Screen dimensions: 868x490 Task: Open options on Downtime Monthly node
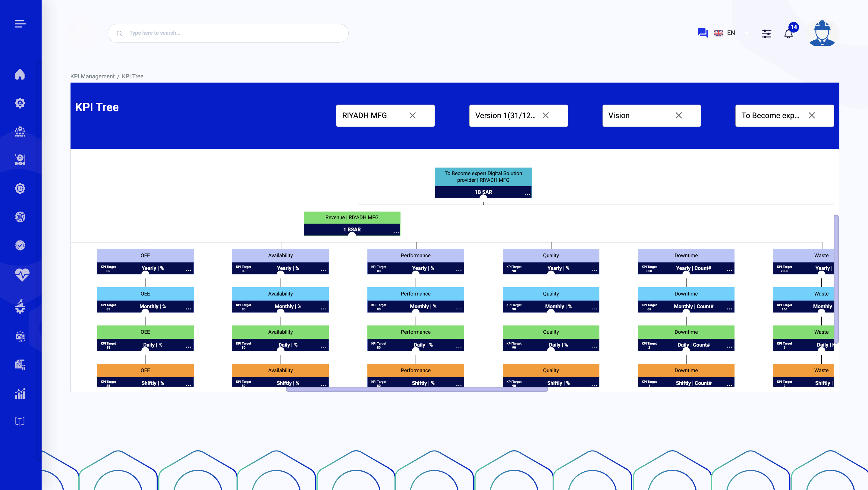729,309
